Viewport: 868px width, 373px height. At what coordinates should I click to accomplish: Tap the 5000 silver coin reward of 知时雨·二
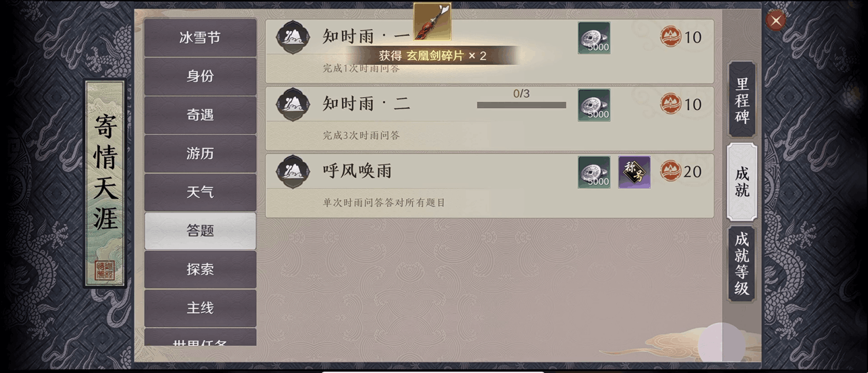tap(594, 105)
